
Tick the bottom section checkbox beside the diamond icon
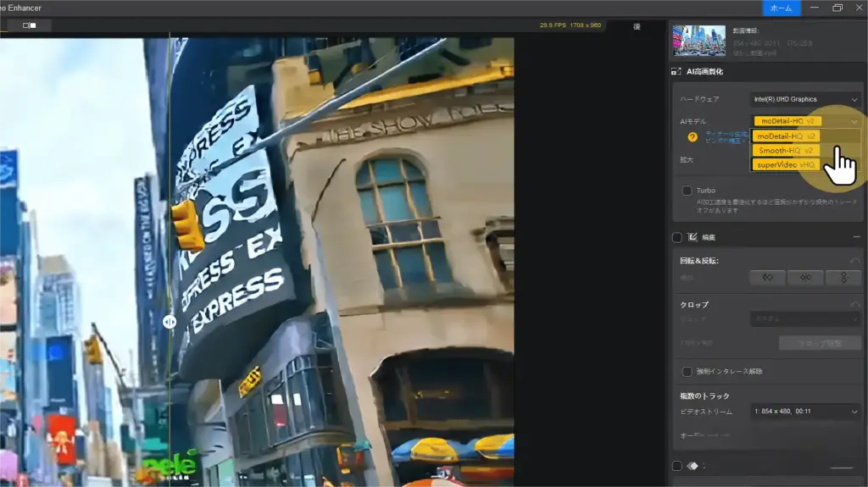point(677,466)
